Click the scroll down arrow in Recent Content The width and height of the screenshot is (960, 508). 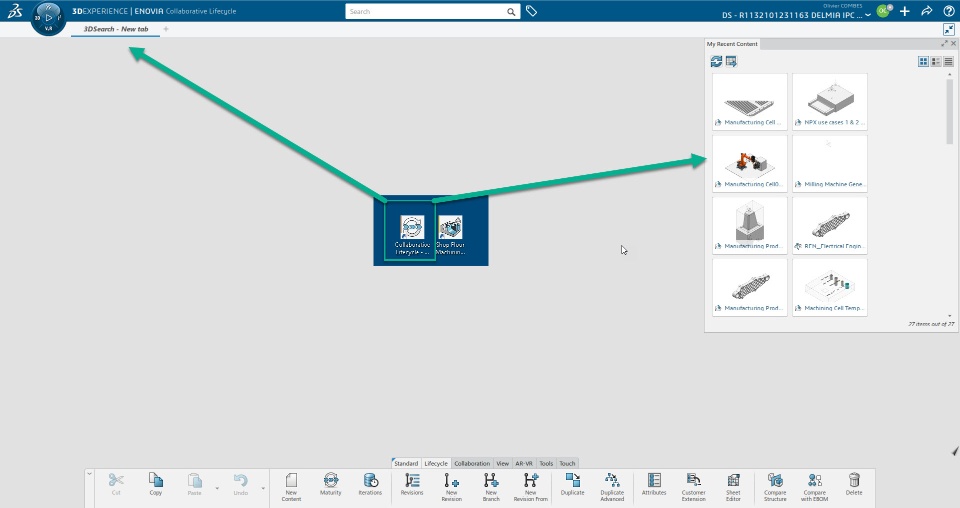click(950, 316)
